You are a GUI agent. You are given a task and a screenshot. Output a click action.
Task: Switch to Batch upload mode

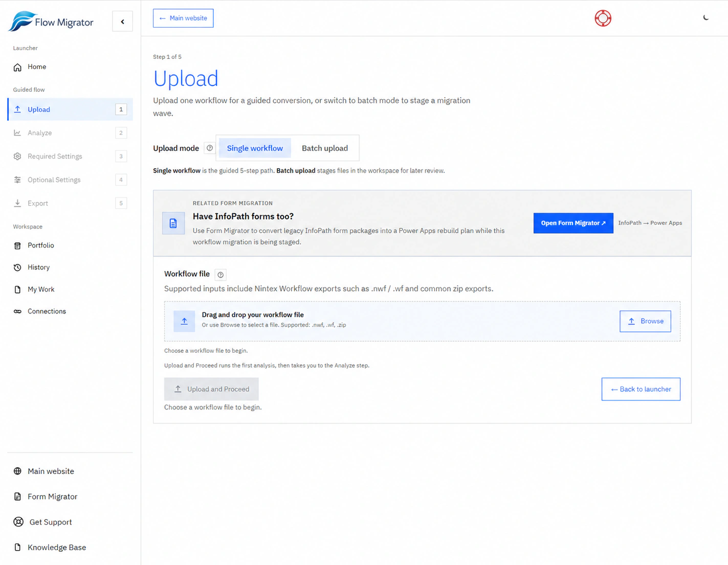[325, 148]
